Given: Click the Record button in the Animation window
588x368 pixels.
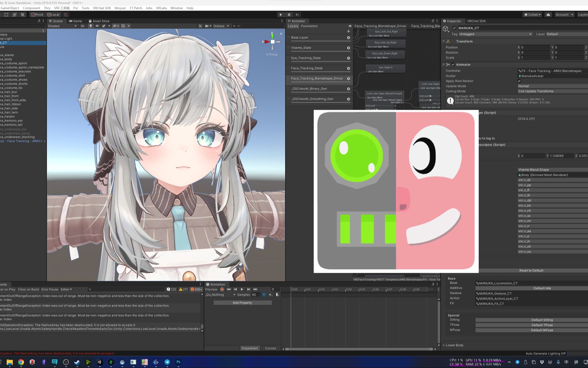Looking at the screenshot, I should pyautogui.click(x=222, y=289).
